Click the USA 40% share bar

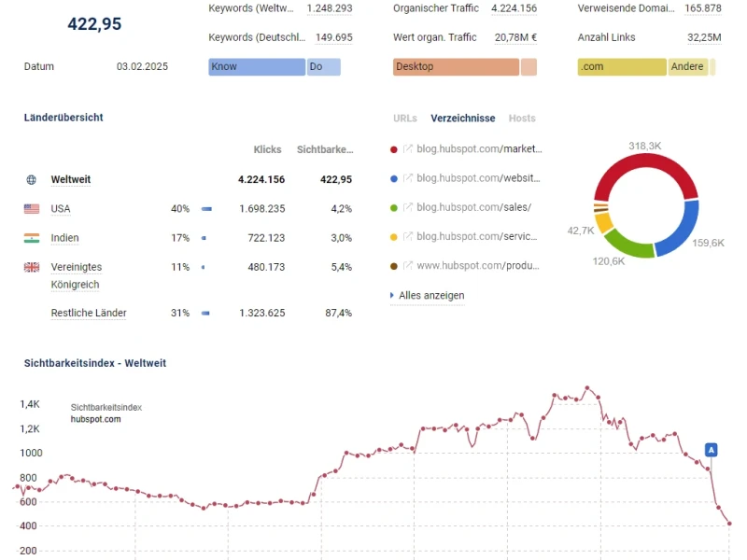(x=206, y=208)
